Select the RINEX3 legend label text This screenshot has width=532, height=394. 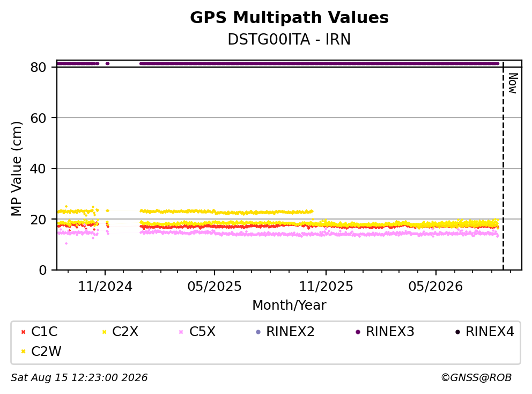click(390, 332)
